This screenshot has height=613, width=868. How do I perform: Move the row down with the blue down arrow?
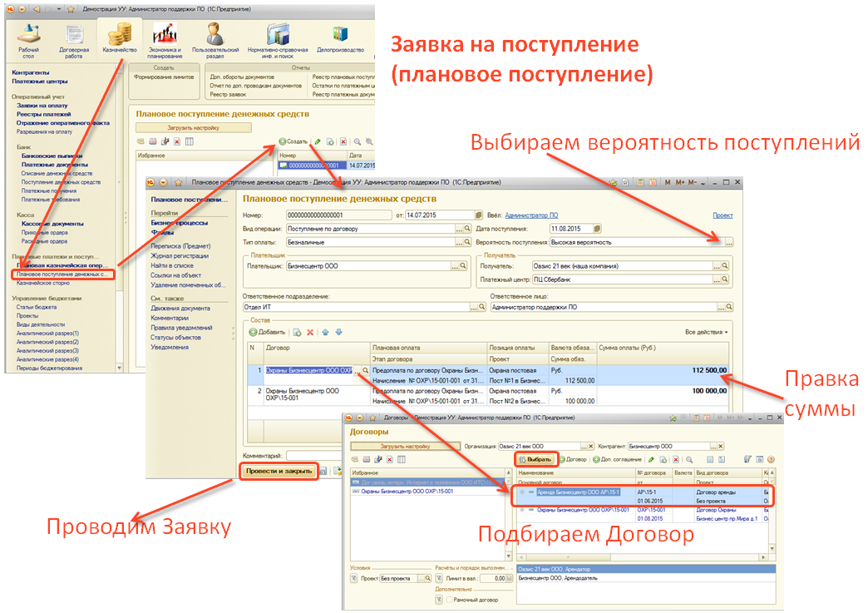[338, 332]
